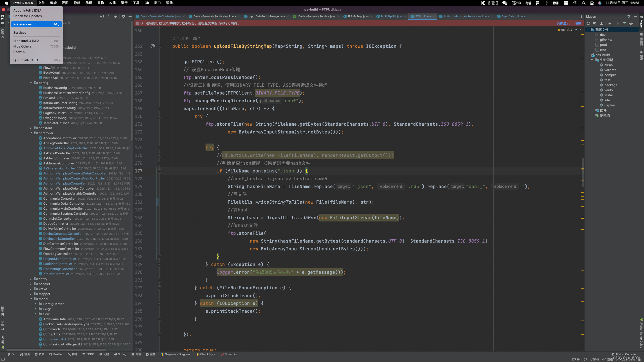Click line 177 gutter bookmark marker
The height and width of the screenshot is (362, 644).
coord(160,171)
